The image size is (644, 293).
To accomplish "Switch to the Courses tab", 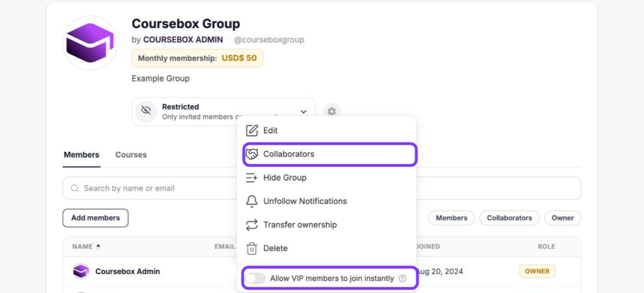I will (131, 155).
